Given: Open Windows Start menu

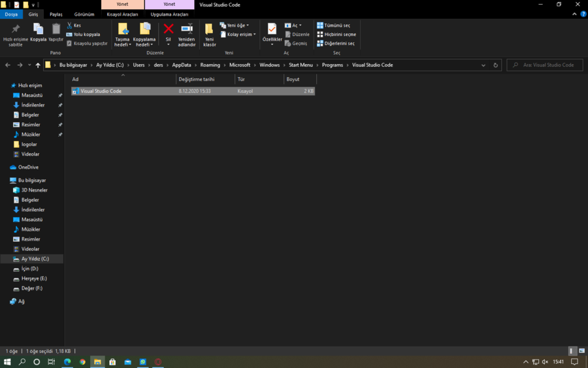Looking at the screenshot, I should [7, 361].
